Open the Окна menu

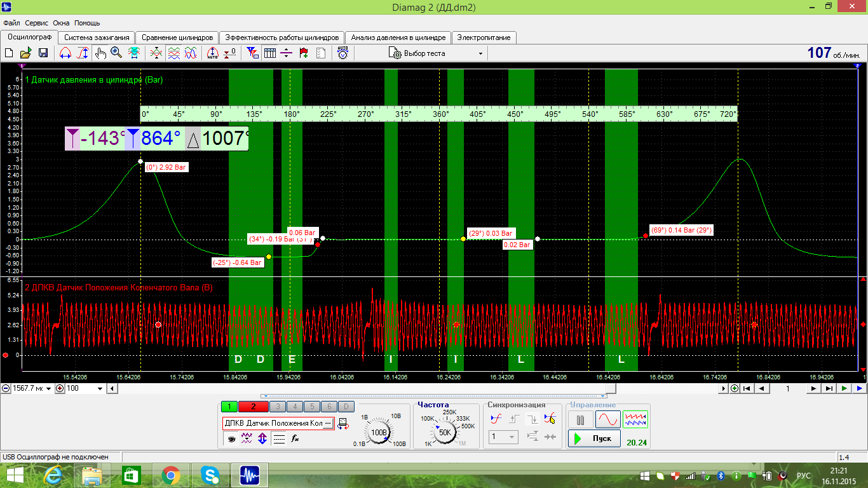(x=62, y=23)
